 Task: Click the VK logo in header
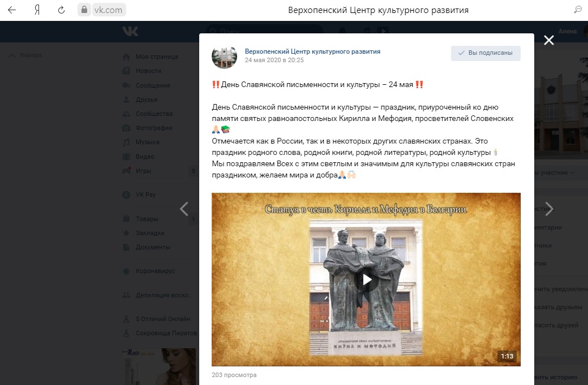(x=131, y=32)
